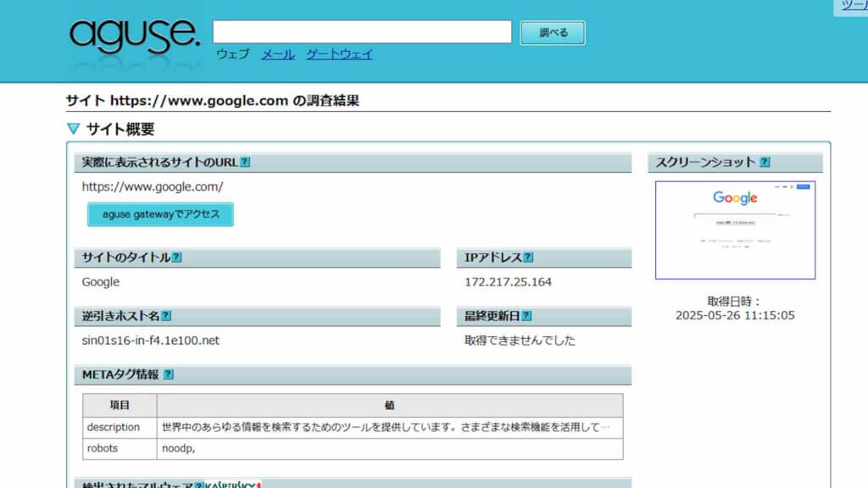This screenshot has width=868, height=488.
Task: Click help icon beside 検出されたマルウェア heading
Action: coord(198,485)
